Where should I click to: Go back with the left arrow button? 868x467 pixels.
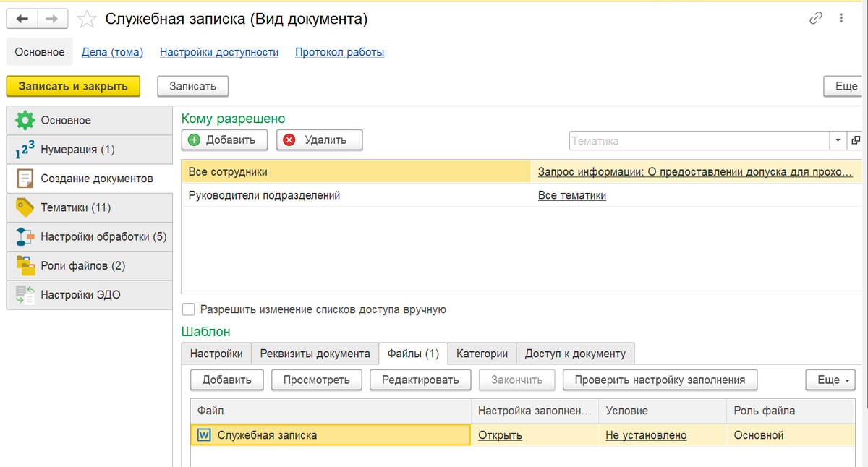(x=22, y=19)
